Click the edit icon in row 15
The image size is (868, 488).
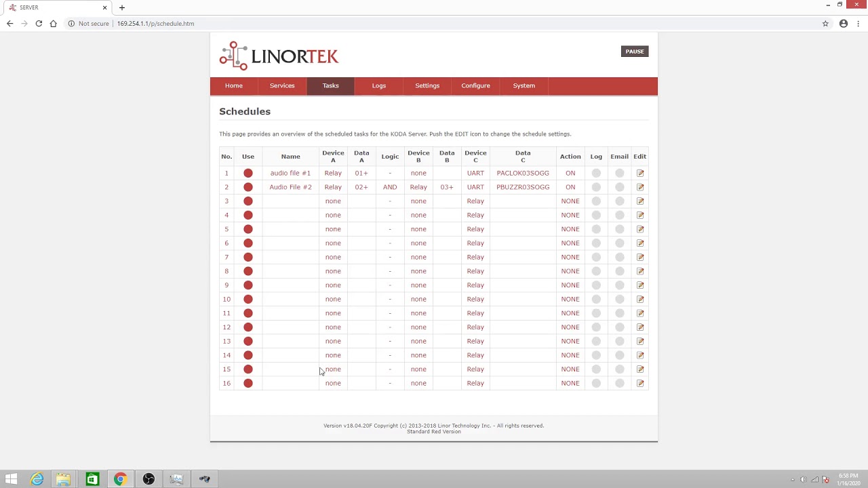(640, 369)
